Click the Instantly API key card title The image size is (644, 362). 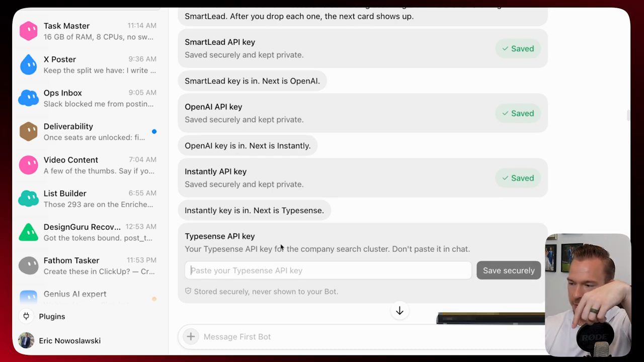(x=215, y=171)
